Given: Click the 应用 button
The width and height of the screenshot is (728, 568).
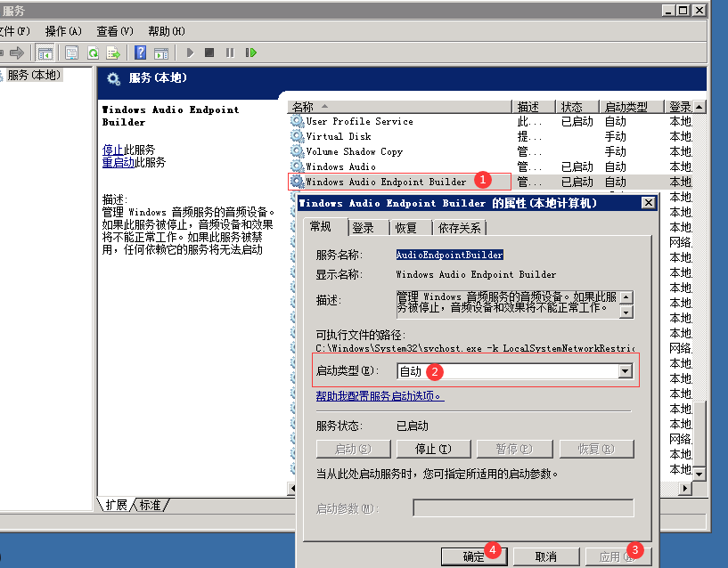Looking at the screenshot, I should pyautogui.click(x=618, y=556).
